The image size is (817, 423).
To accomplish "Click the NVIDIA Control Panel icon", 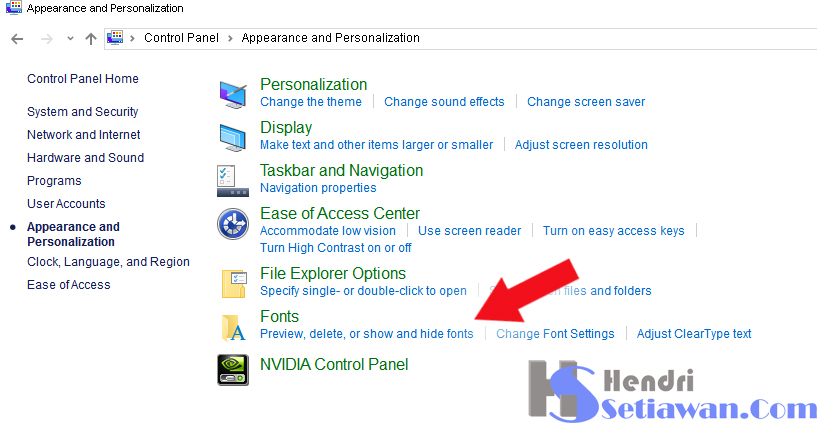I will click(x=232, y=368).
